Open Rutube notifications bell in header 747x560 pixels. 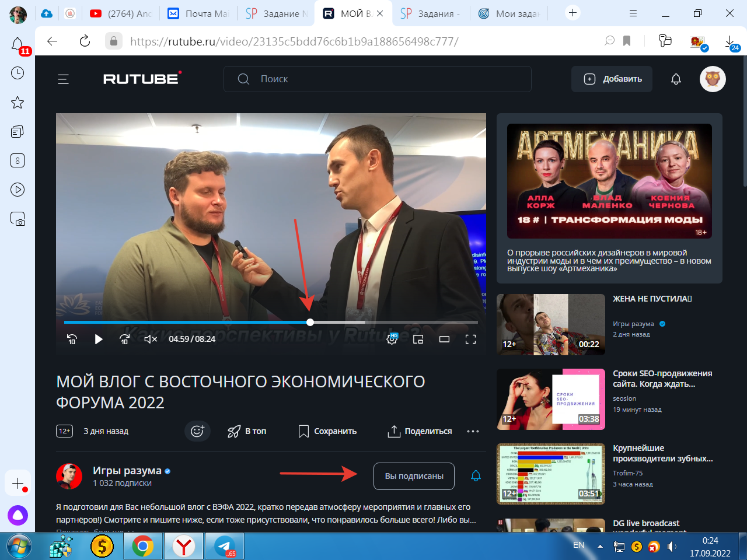click(676, 79)
